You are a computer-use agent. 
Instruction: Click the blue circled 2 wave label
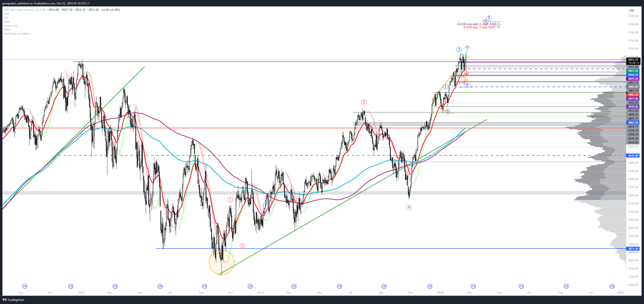point(448,112)
